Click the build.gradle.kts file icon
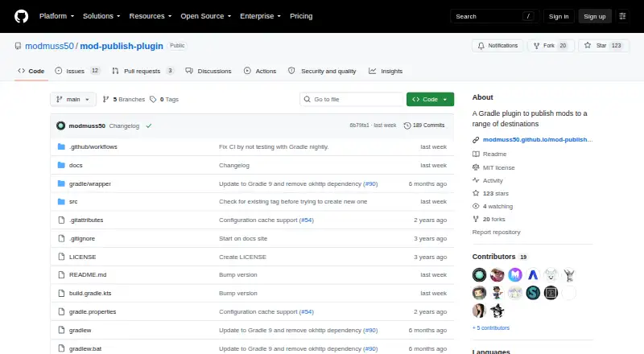The image size is (644, 354). 61,293
